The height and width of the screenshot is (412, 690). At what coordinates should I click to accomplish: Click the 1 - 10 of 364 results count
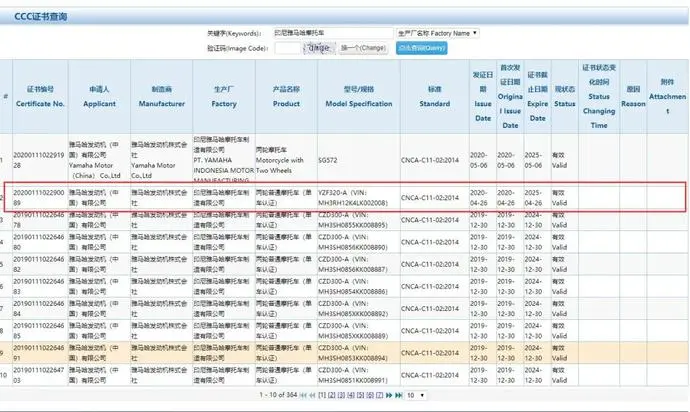tap(278, 395)
